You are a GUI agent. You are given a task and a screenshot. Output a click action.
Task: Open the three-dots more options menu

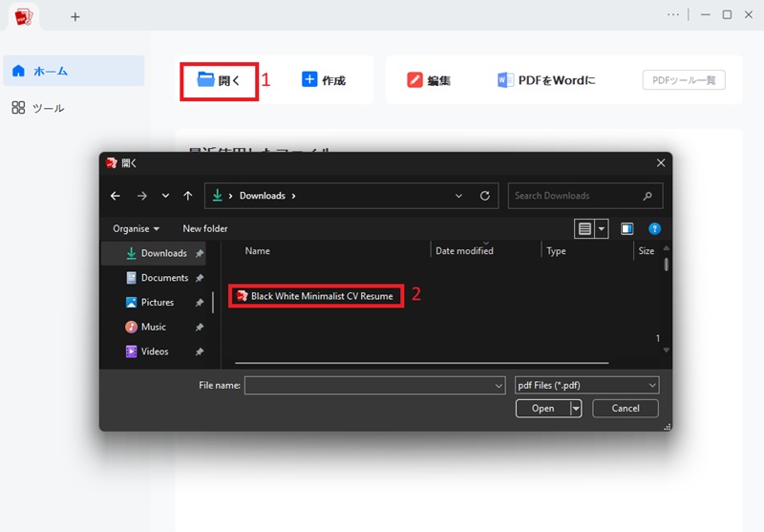click(673, 15)
